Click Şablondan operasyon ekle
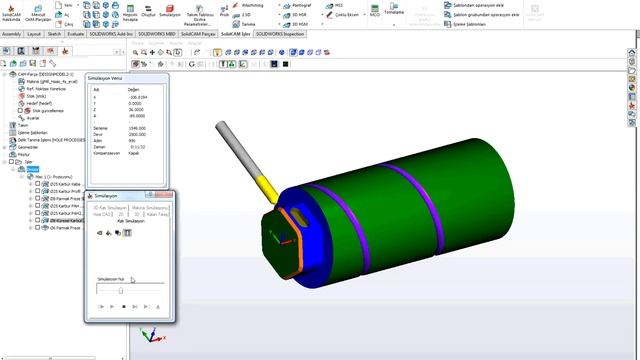The width and height of the screenshot is (640, 360). pyautogui.click(x=474, y=5)
